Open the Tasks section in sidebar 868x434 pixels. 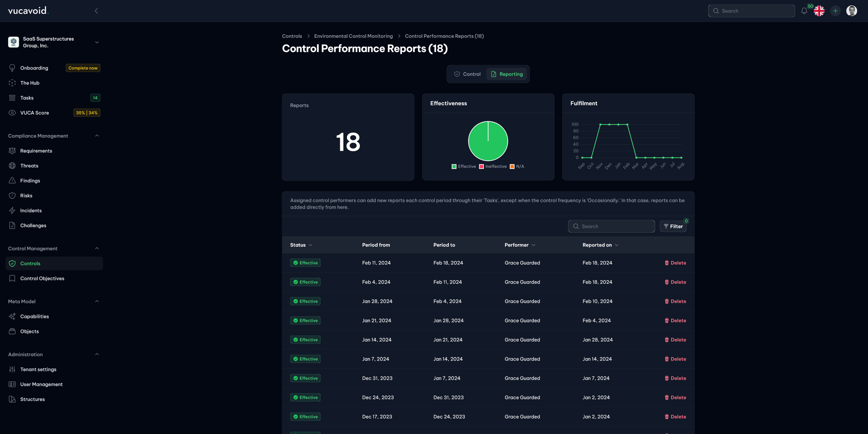point(27,98)
